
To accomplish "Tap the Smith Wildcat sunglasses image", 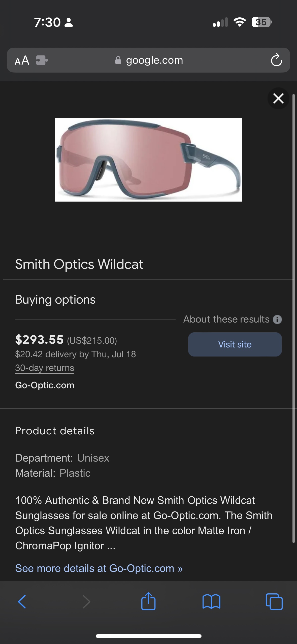I will click(148, 159).
